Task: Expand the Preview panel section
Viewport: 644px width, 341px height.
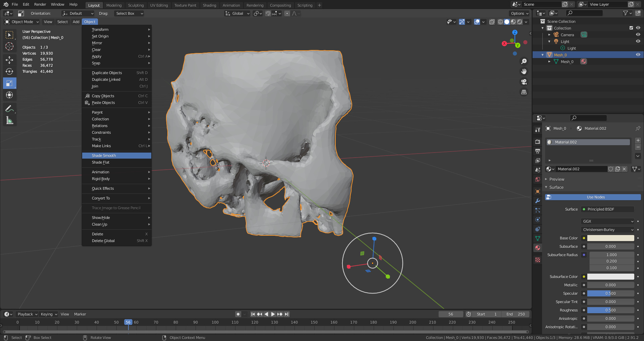Action: coord(557,179)
